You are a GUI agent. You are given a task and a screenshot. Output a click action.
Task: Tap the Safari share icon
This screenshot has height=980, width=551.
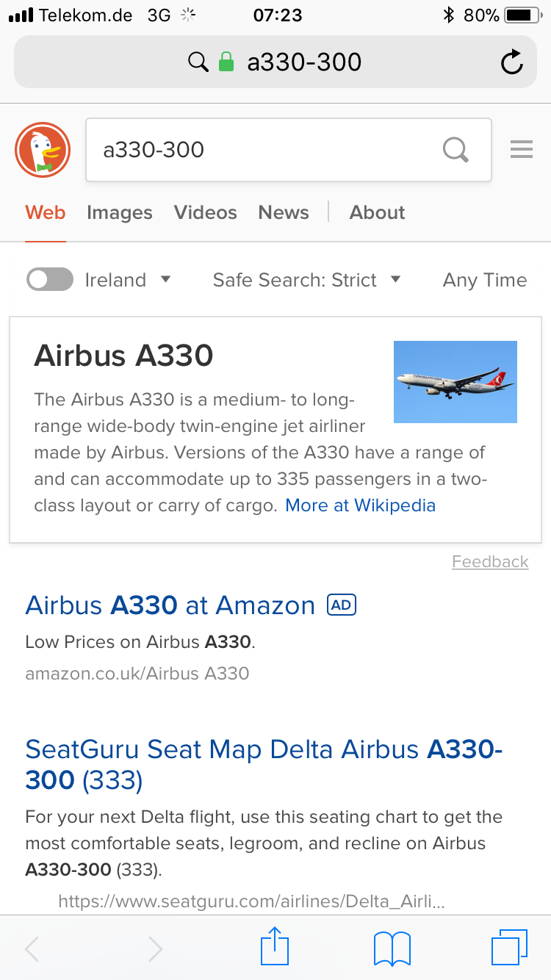click(x=275, y=946)
